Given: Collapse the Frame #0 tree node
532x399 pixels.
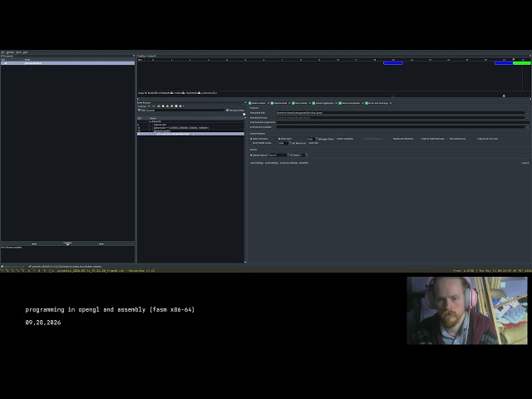Looking at the screenshot, I should click(x=150, y=121).
